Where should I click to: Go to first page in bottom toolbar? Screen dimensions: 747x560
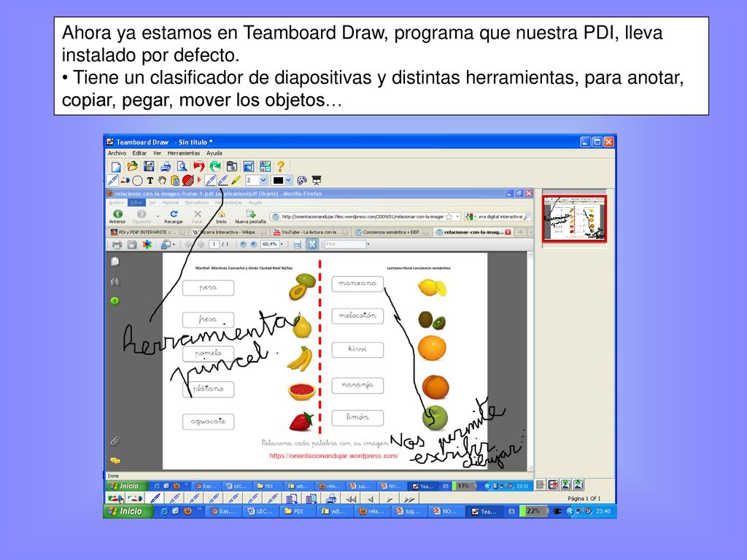(x=351, y=499)
